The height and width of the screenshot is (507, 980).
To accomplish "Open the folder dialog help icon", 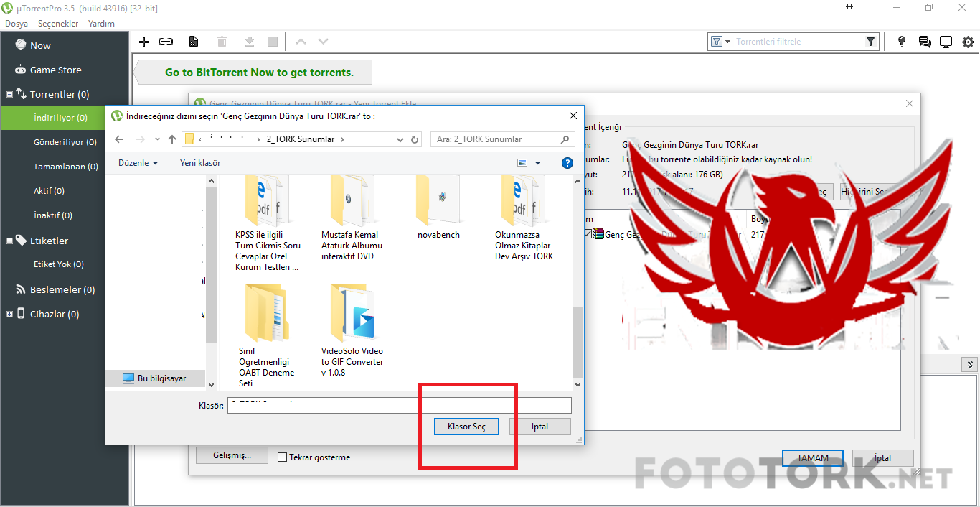I will [567, 163].
